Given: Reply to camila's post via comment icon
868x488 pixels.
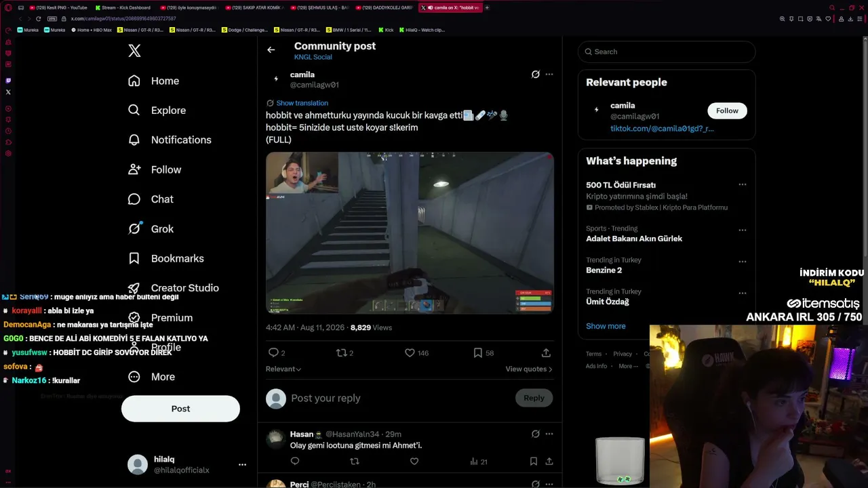Looking at the screenshot, I should coord(273,352).
